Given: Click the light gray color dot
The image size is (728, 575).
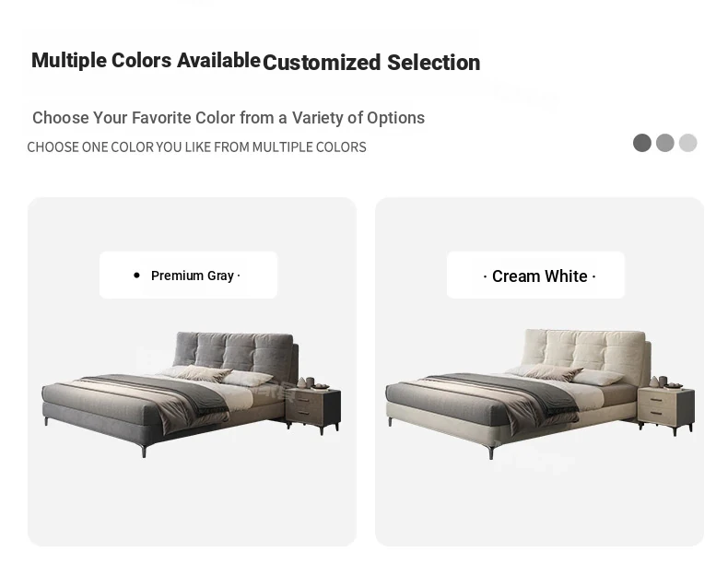Looking at the screenshot, I should point(687,143).
